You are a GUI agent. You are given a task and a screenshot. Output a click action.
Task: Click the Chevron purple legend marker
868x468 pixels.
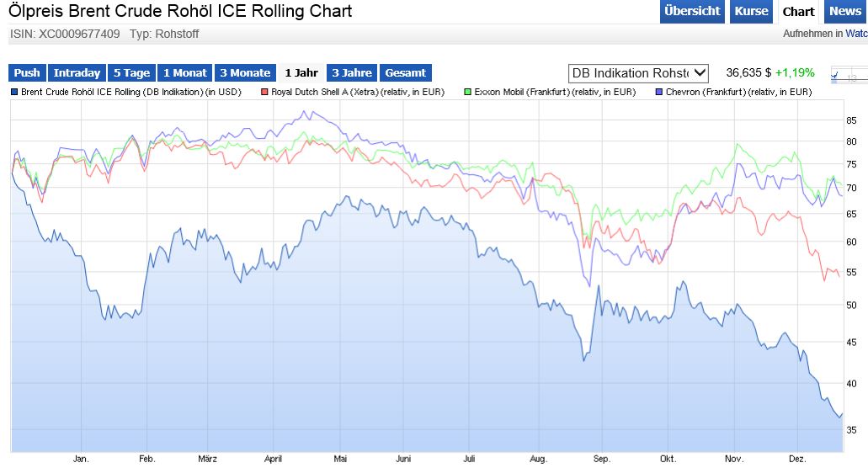click(x=659, y=92)
